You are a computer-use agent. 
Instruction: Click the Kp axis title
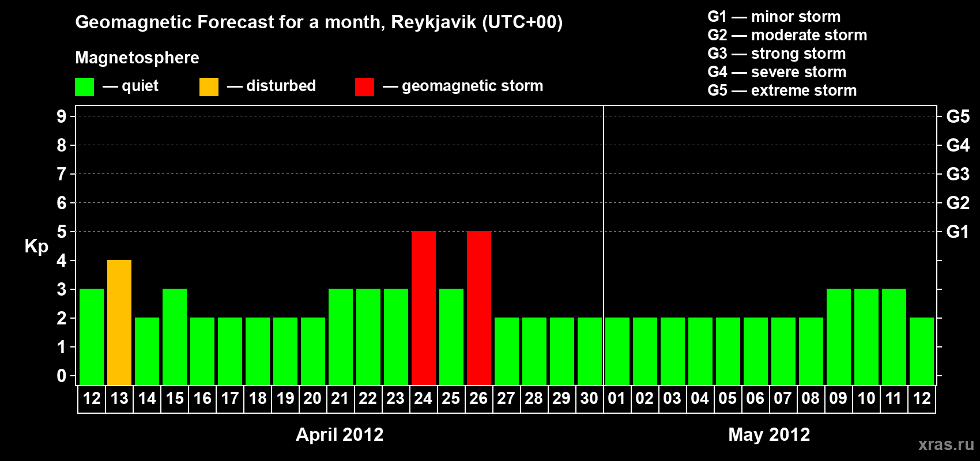point(36,247)
